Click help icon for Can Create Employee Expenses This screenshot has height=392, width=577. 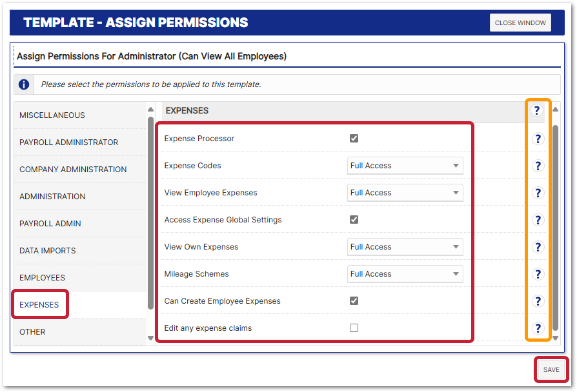pos(538,301)
